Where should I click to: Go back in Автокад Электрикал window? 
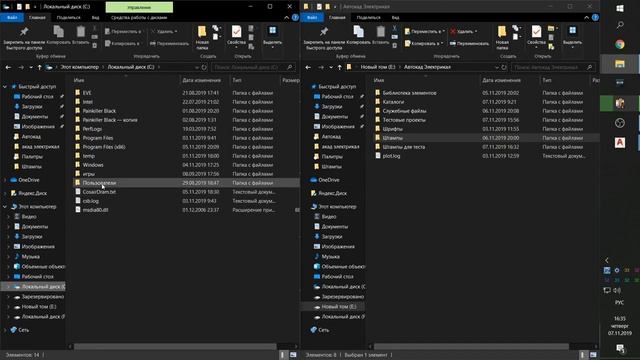(x=308, y=67)
